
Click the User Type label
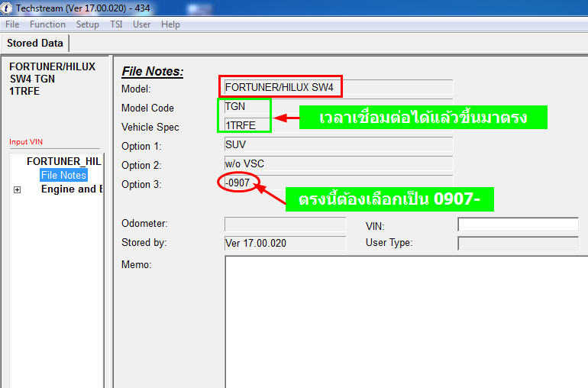389,242
